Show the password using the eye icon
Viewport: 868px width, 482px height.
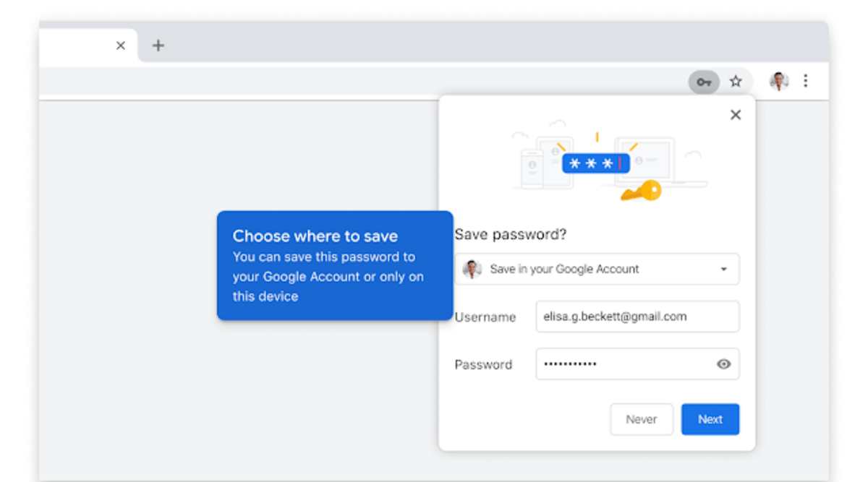[x=723, y=364]
